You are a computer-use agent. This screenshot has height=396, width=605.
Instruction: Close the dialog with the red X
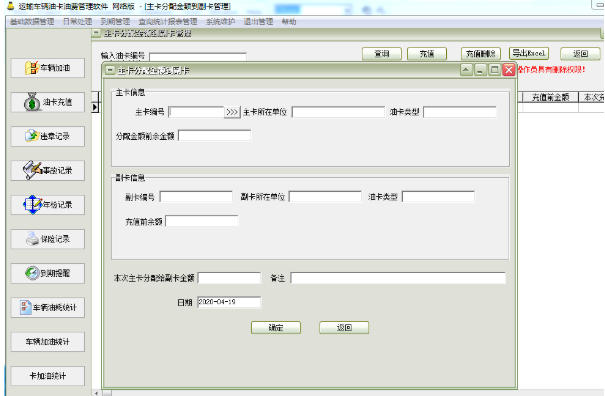pos(509,70)
